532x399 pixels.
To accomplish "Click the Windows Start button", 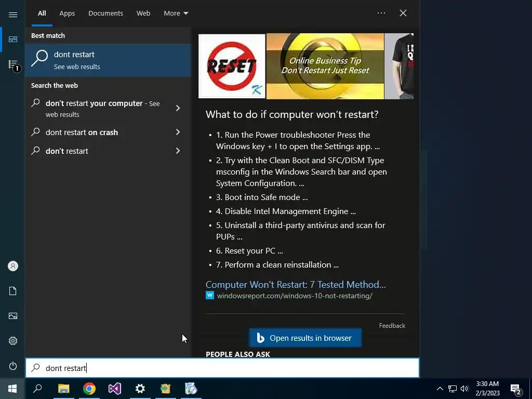I will pos(12,389).
